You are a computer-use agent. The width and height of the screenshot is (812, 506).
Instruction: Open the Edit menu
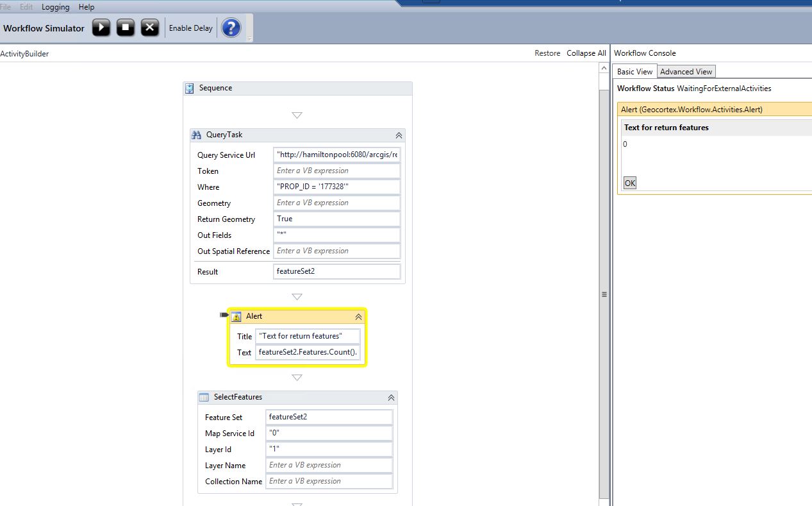coord(26,7)
